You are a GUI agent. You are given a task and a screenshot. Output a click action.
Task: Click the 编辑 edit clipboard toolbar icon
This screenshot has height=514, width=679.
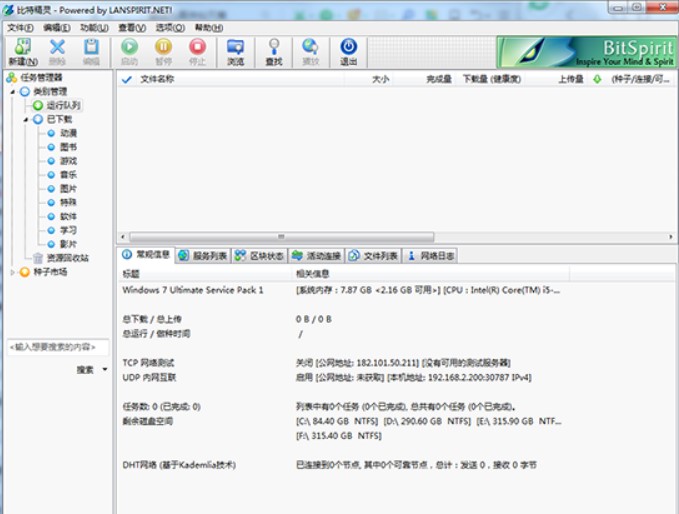[91, 52]
